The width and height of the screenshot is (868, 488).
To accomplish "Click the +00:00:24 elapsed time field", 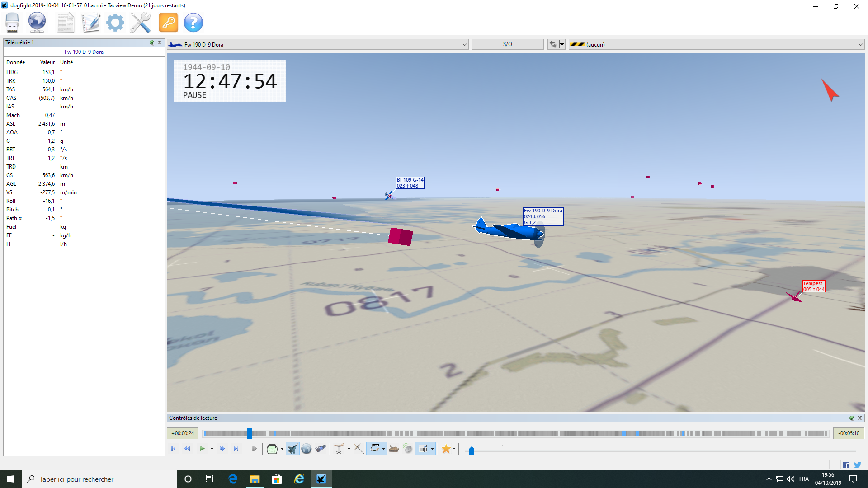I will pos(183,433).
